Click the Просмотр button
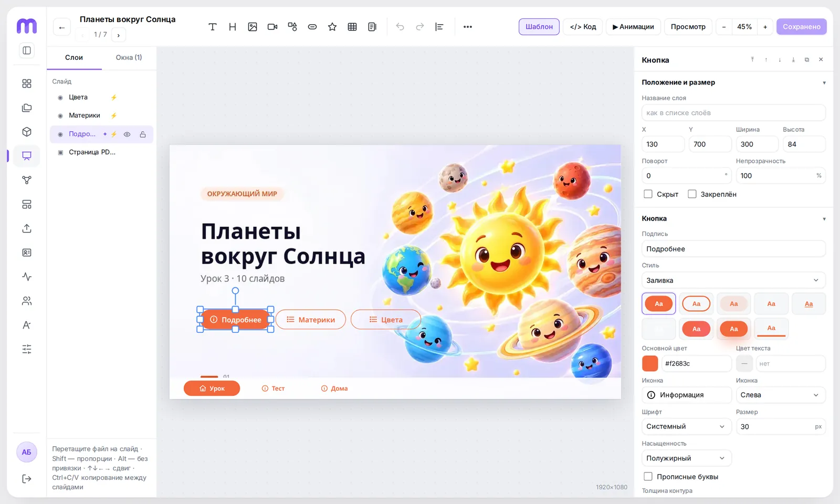This screenshot has width=840, height=504. 688,27
